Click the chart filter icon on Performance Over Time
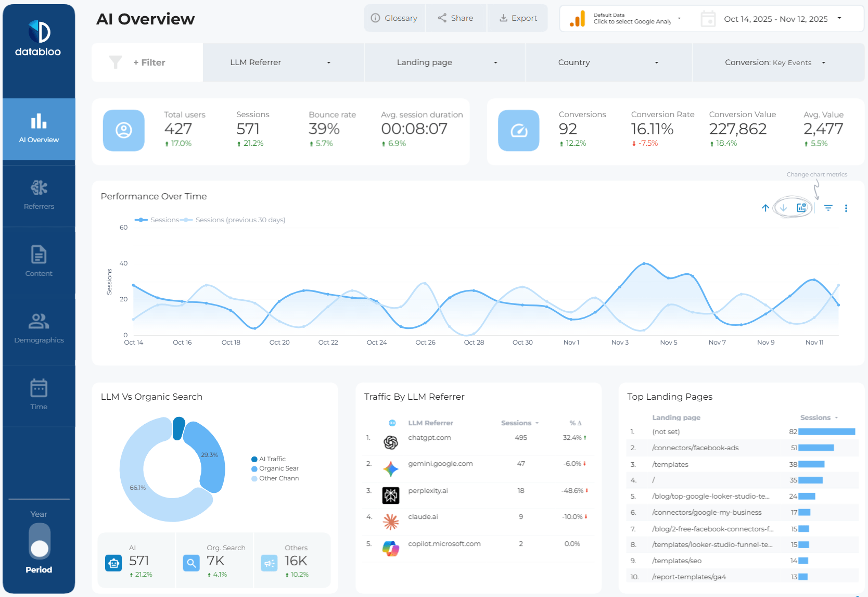868x597 pixels. click(x=828, y=208)
